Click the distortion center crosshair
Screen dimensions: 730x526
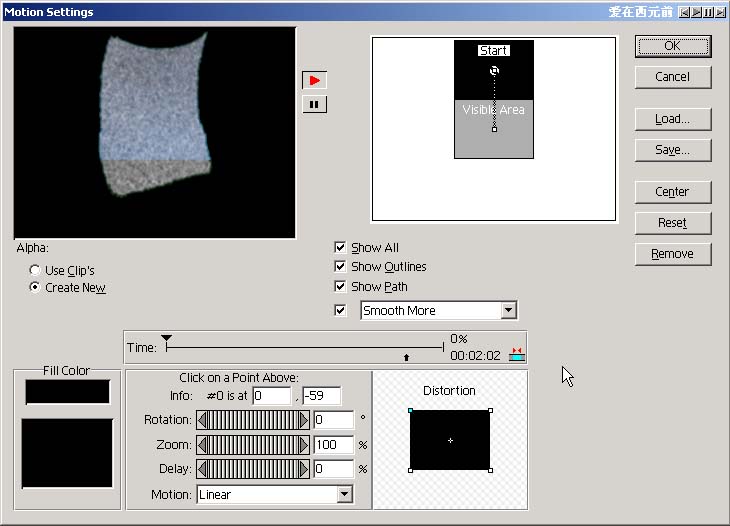point(450,440)
